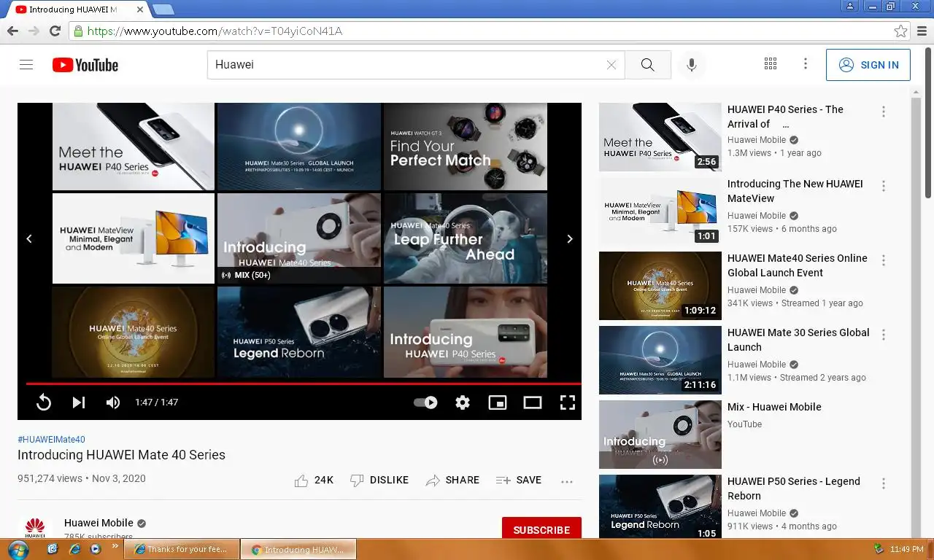Open options menu for Mate 30 Launch

(883, 335)
